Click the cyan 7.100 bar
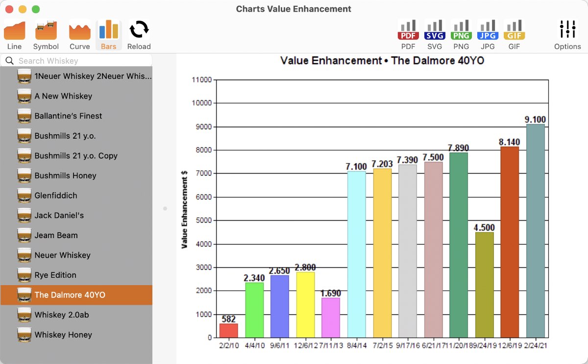The width and height of the screenshot is (588, 364). [x=356, y=254]
